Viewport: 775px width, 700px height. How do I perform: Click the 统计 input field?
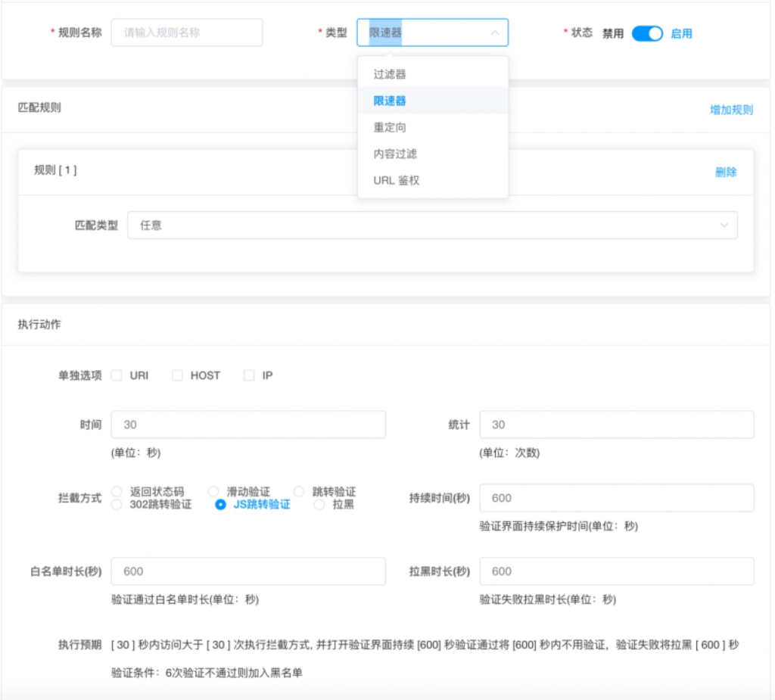click(617, 425)
